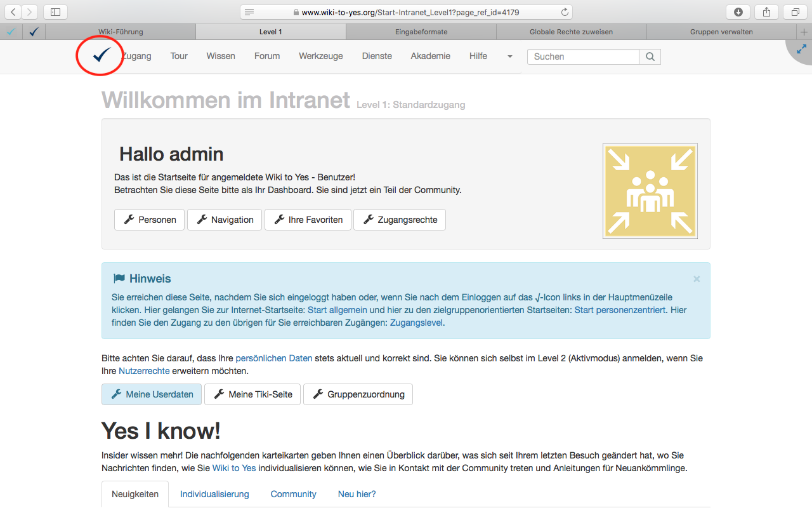Image resolution: width=812 pixels, height=508 pixels.
Task: Expand the dropdown arrow next to Hilfe
Action: click(x=509, y=57)
